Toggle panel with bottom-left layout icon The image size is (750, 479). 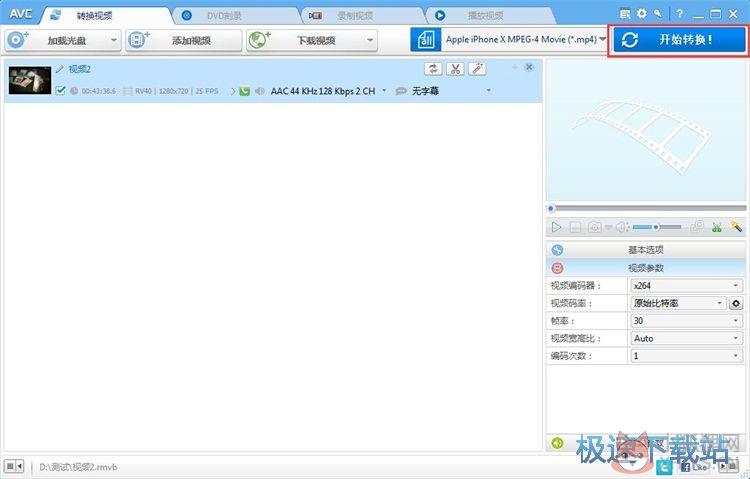point(10,466)
